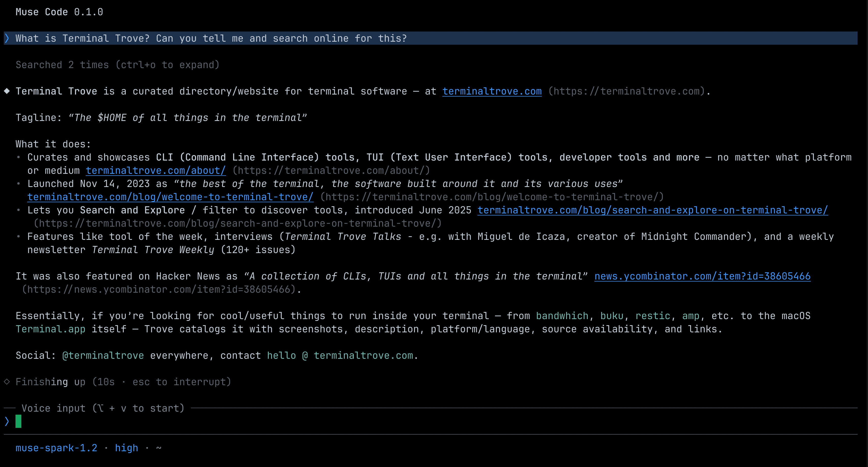Click the 'Finishing up (10s · esc to interrupt)' status

pos(123,382)
